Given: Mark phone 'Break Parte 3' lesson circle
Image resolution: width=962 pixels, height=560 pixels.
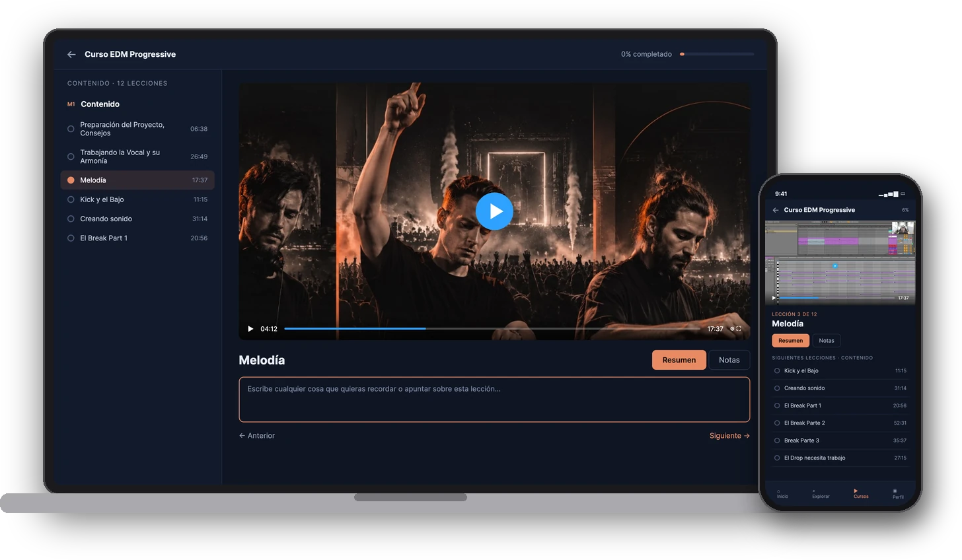Looking at the screenshot, I should [777, 440].
